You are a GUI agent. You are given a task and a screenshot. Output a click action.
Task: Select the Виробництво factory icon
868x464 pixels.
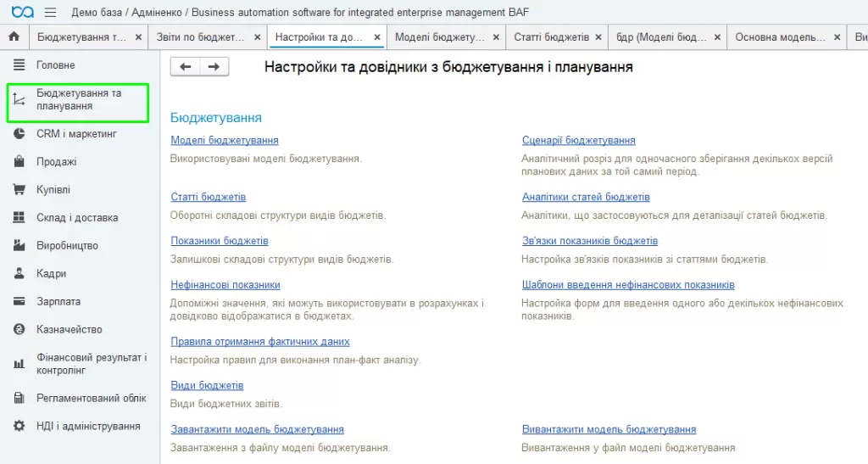pos(19,245)
